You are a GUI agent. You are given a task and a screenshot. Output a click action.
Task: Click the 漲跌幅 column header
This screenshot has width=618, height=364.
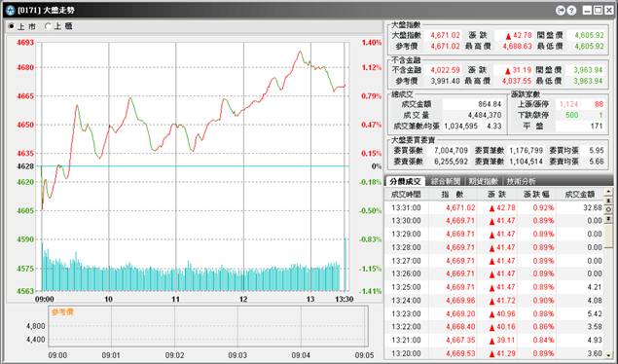pyautogui.click(x=537, y=195)
